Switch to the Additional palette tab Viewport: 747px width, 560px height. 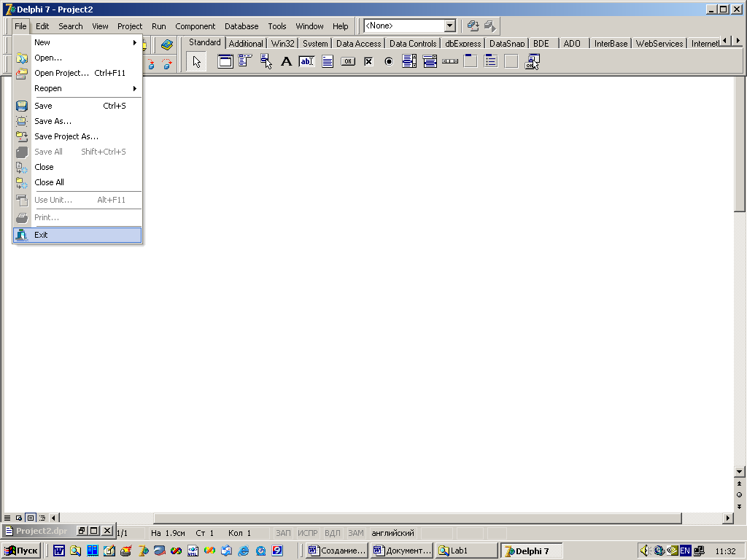click(x=245, y=43)
